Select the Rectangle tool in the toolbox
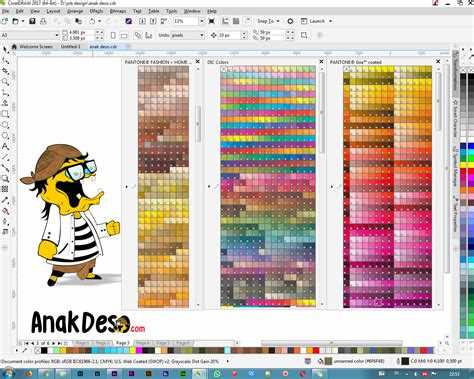The image size is (474, 379). [5, 114]
